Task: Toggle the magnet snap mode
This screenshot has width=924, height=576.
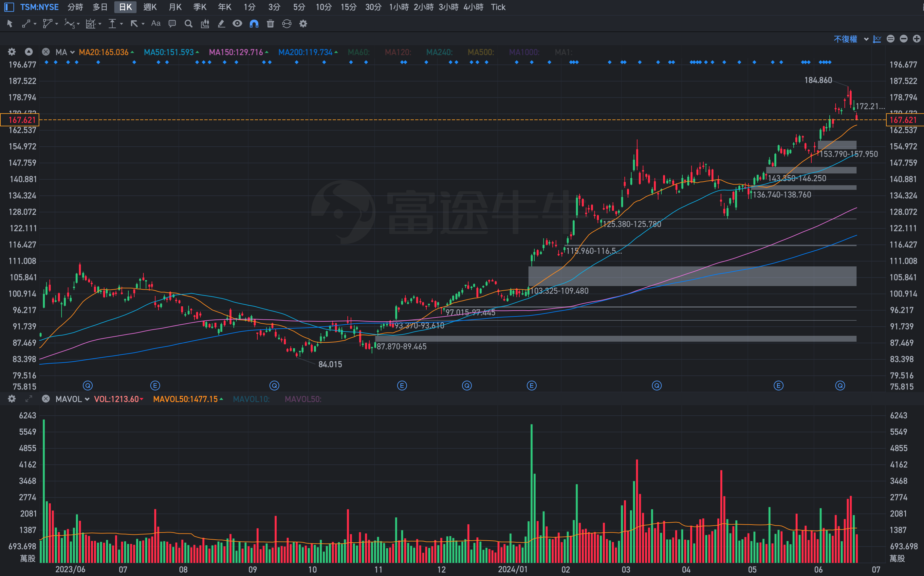Action: click(254, 24)
